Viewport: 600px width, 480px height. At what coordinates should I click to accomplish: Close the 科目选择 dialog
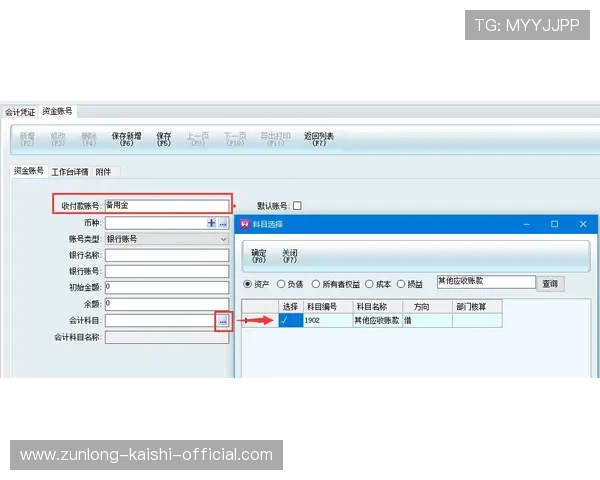[583, 224]
